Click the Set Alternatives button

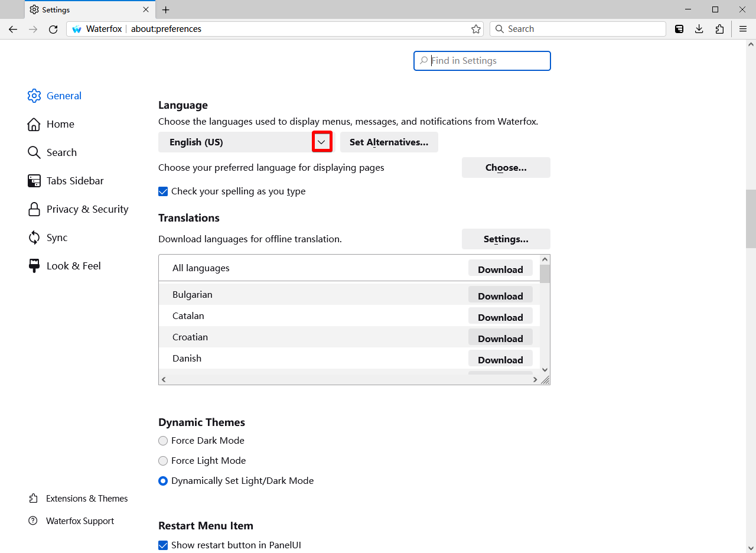pos(389,142)
